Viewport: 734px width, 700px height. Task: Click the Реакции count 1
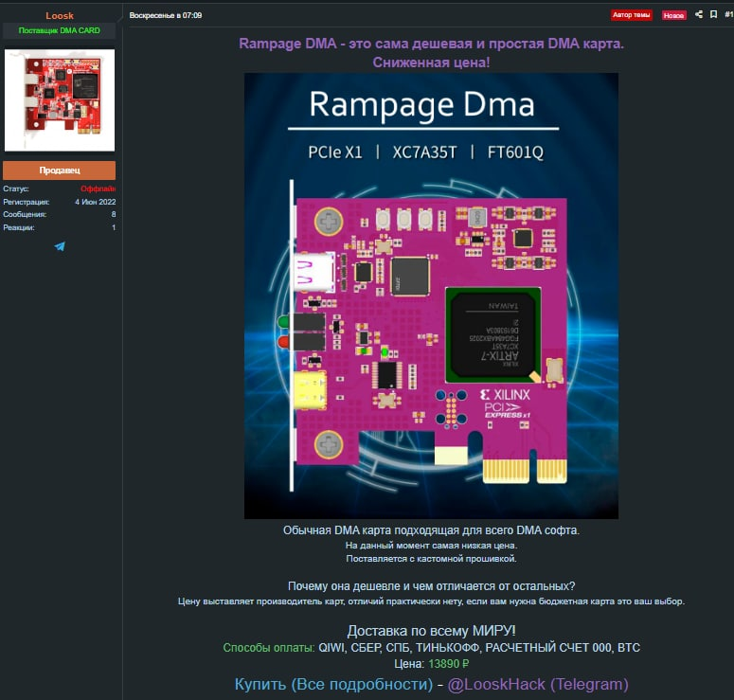[114, 227]
